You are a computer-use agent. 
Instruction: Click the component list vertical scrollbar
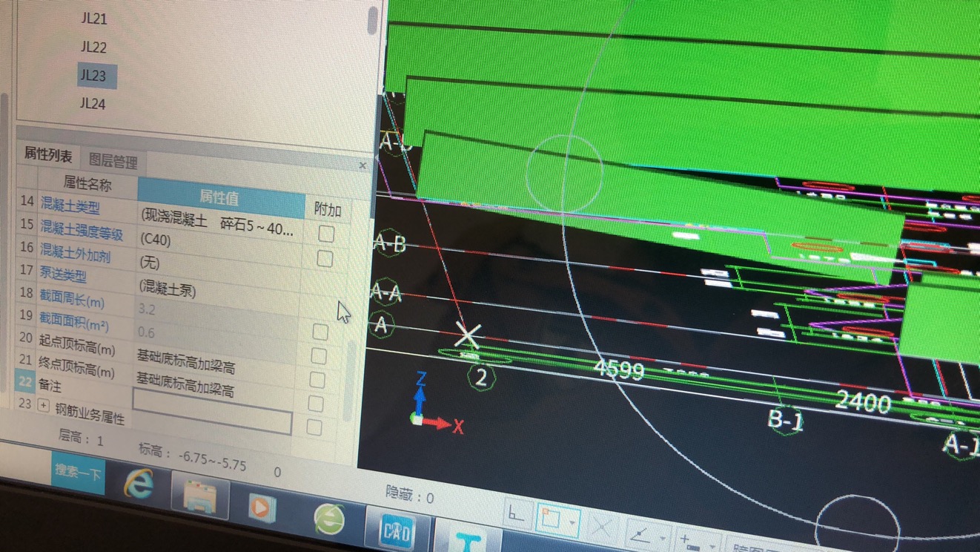click(x=372, y=19)
